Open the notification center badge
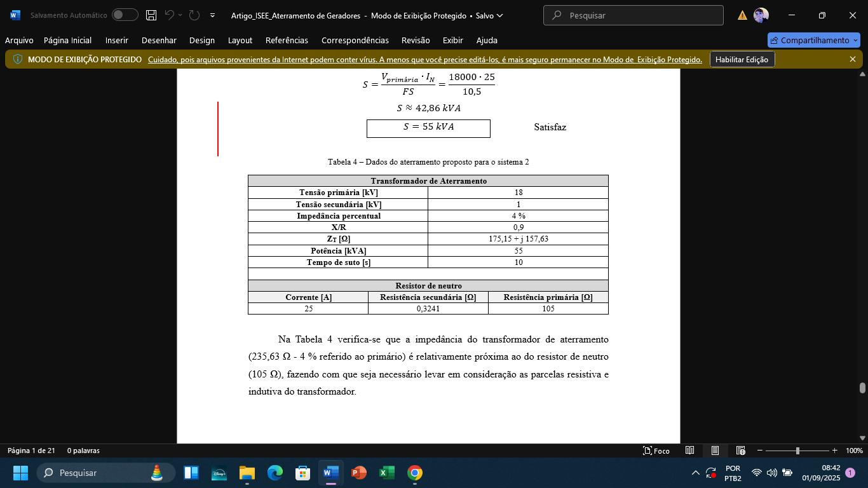The height and width of the screenshot is (488, 868). coord(850,473)
